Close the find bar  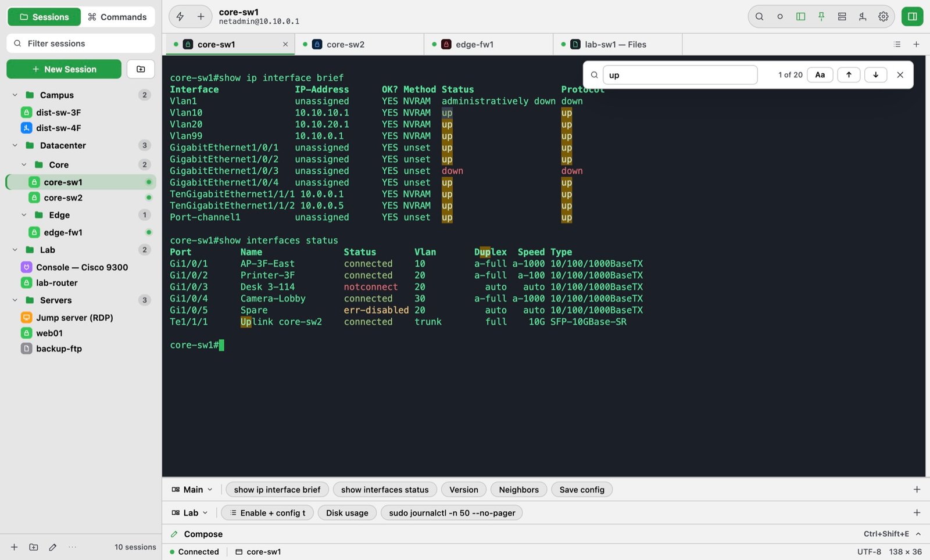pos(900,75)
